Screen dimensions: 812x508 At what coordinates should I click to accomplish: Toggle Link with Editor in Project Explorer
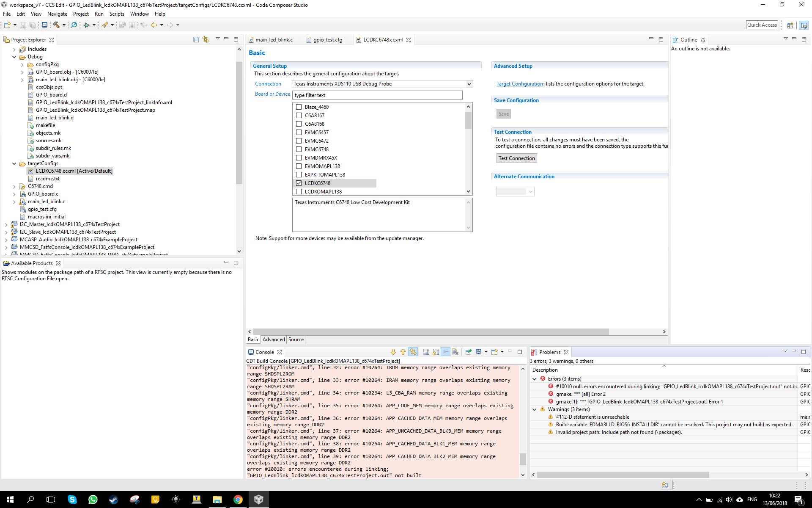coord(206,39)
